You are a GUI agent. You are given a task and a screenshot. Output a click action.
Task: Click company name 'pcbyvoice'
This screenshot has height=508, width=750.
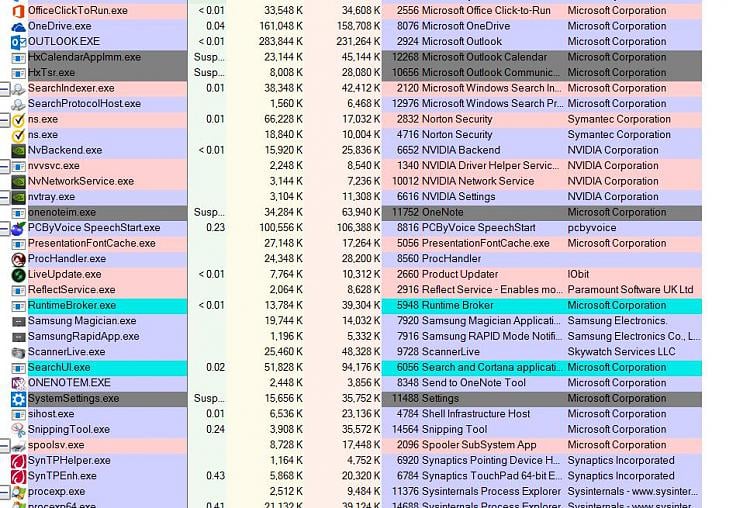pos(592,228)
